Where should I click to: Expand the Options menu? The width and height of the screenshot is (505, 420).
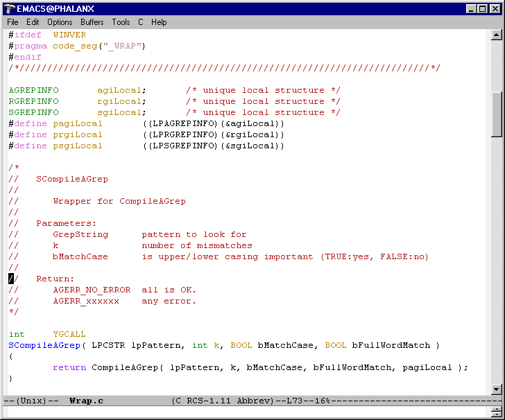[x=60, y=22]
